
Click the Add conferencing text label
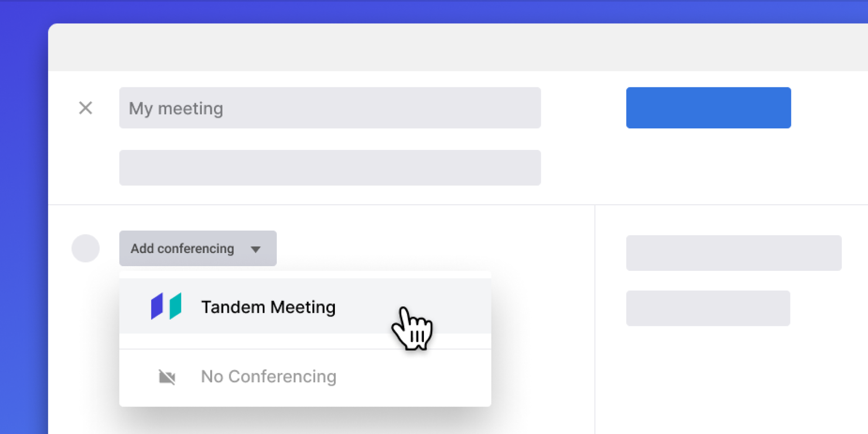click(182, 248)
